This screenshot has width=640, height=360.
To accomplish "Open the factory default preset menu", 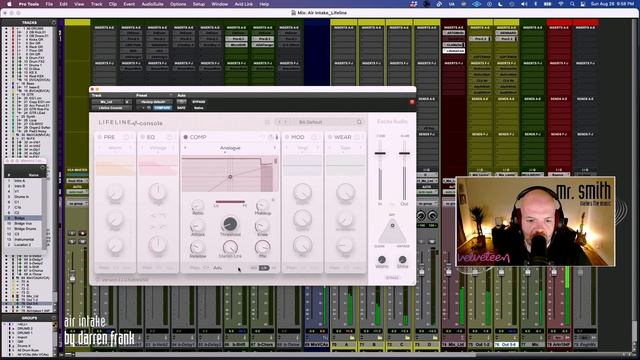I will coord(154,102).
